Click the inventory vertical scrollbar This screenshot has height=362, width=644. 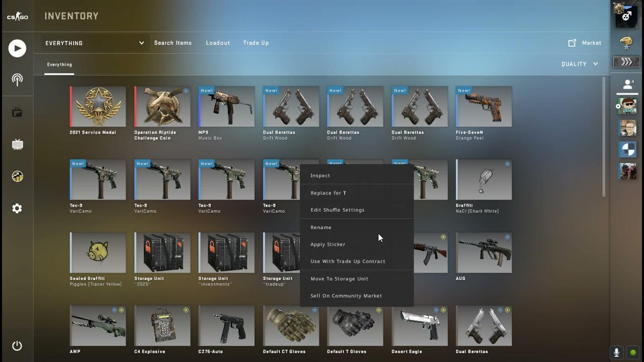[x=604, y=137]
